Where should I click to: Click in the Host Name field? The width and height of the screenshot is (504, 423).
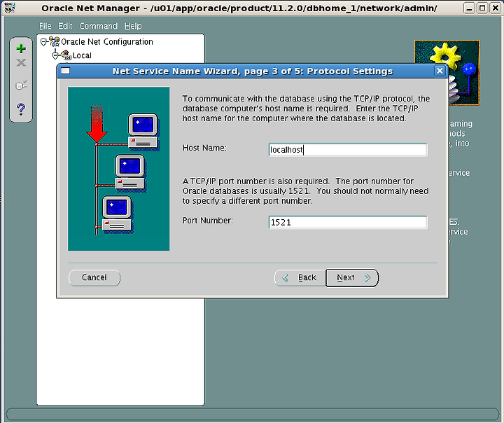348,150
